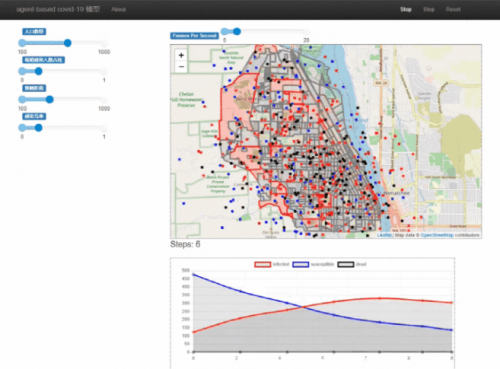Click the agent-based covid-19 model title
This screenshot has height=369, width=500.
pos(58,9)
